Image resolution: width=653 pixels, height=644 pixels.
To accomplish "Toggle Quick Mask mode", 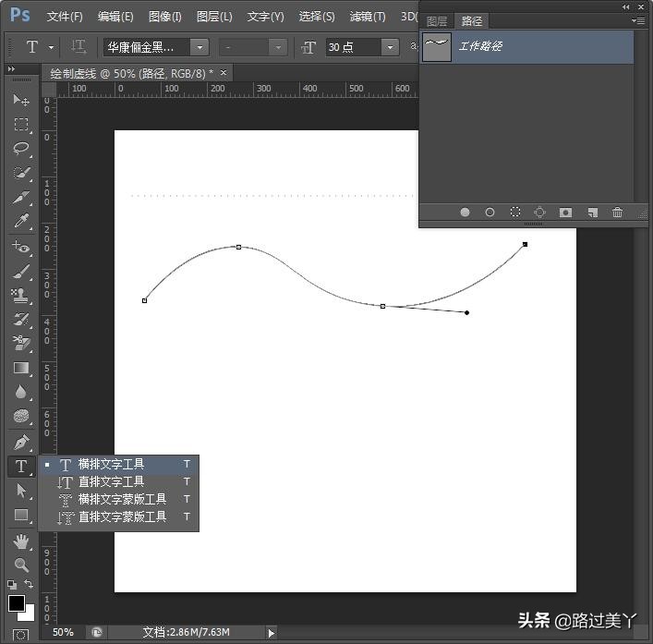I will 20,636.
